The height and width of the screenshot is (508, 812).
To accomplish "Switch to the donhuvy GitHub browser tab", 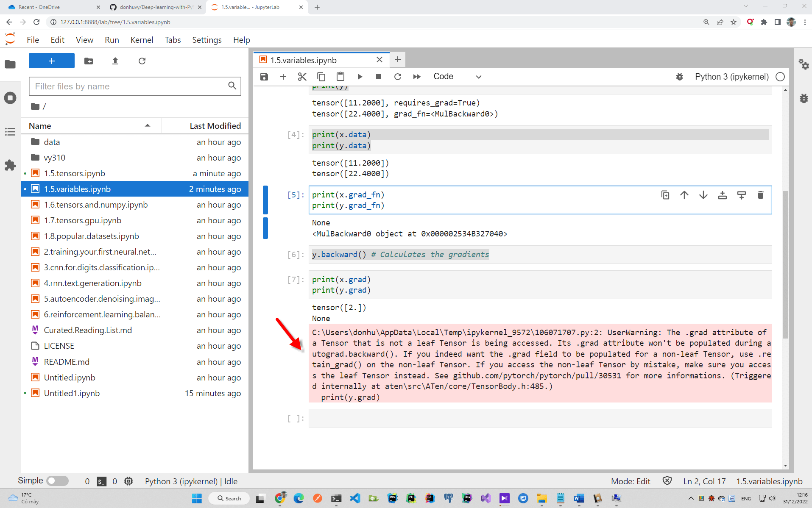I will click(x=154, y=7).
